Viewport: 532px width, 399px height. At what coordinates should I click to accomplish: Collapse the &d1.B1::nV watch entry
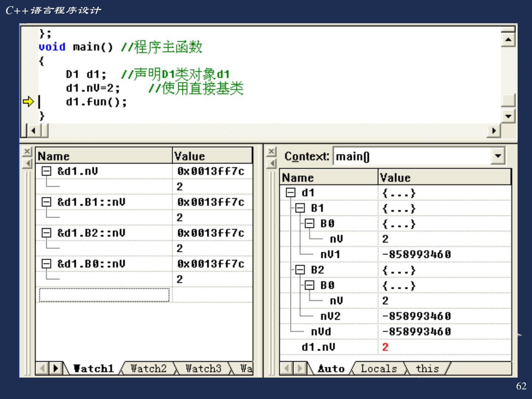47,202
